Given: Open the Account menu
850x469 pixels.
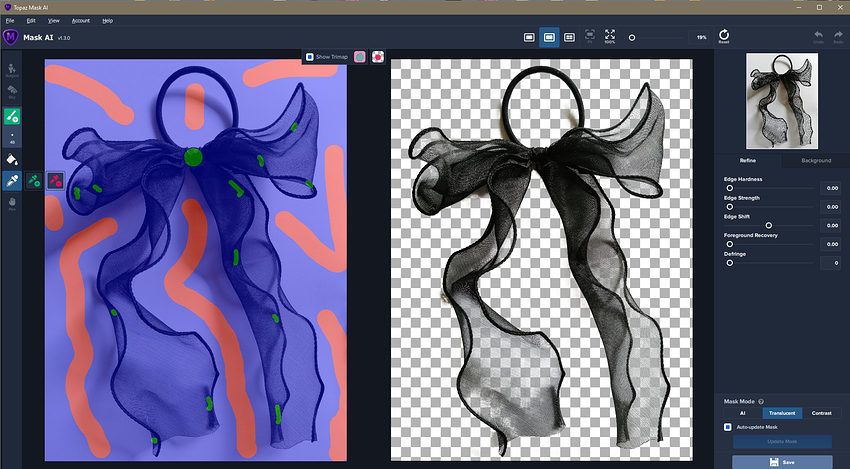Looking at the screenshot, I should point(80,20).
